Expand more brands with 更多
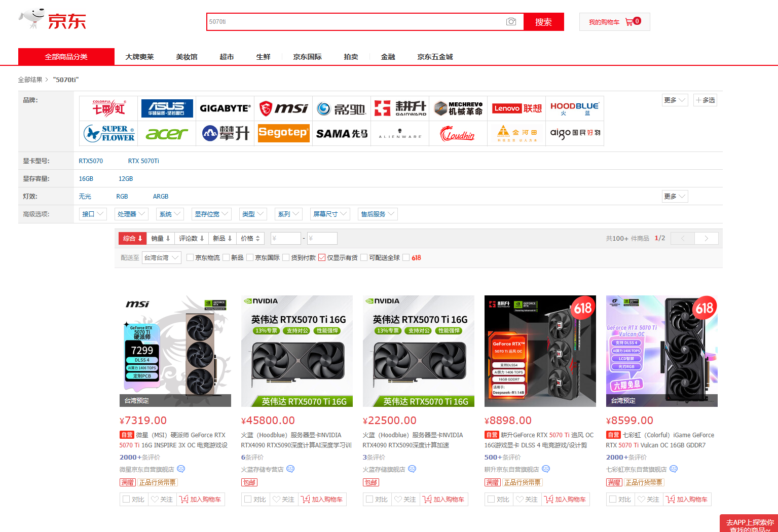 675,100
